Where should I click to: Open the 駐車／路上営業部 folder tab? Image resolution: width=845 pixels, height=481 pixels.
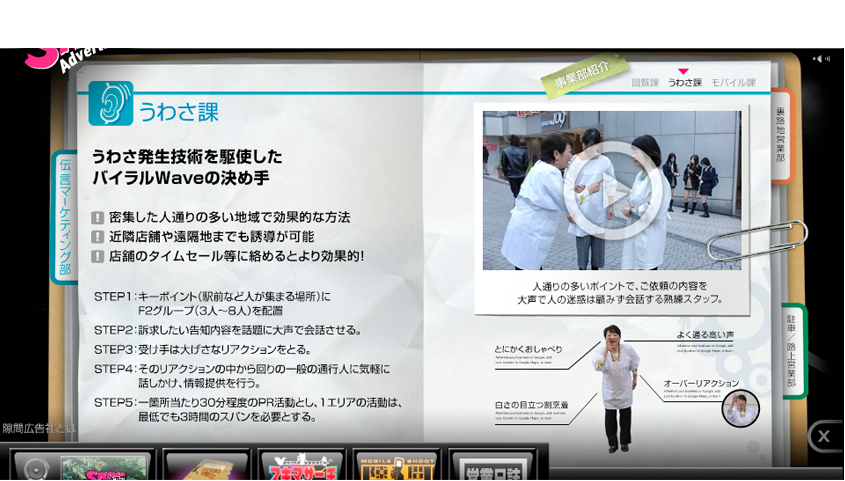pyautogui.click(x=792, y=351)
